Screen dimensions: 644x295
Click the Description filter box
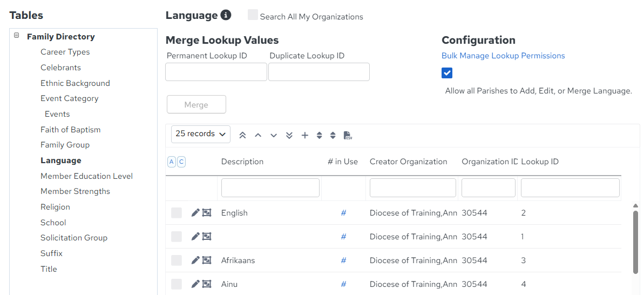(270, 188)
